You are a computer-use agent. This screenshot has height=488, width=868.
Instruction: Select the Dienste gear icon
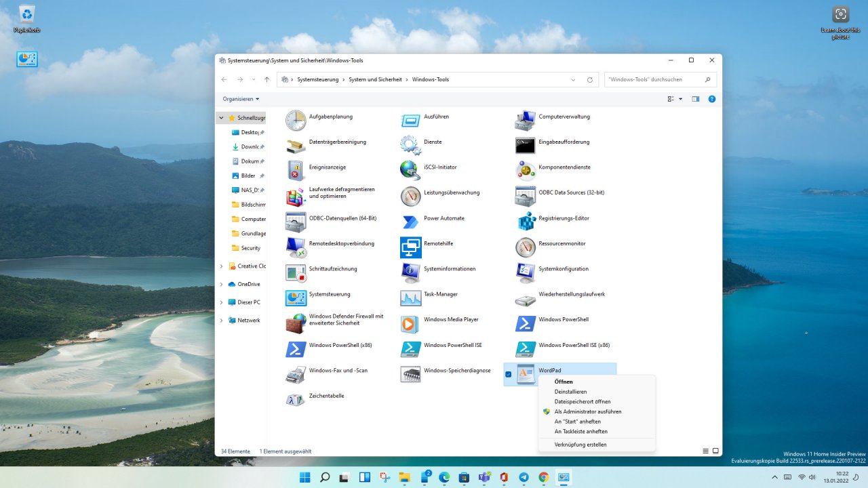tap(410, 146)
